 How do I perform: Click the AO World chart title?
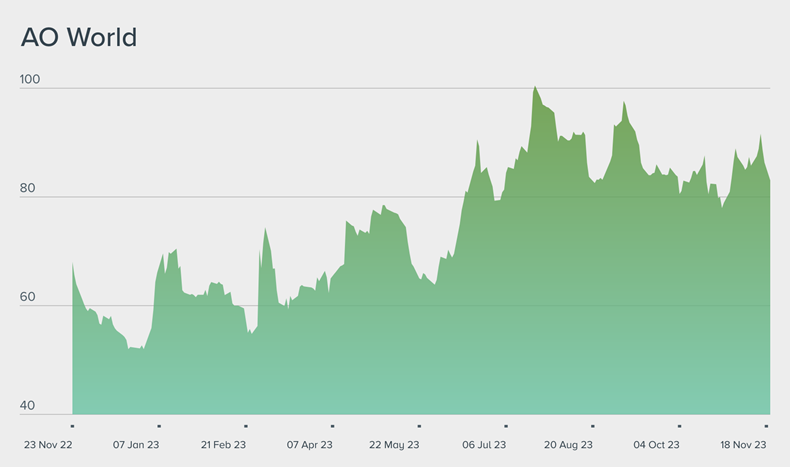point(79,38)
